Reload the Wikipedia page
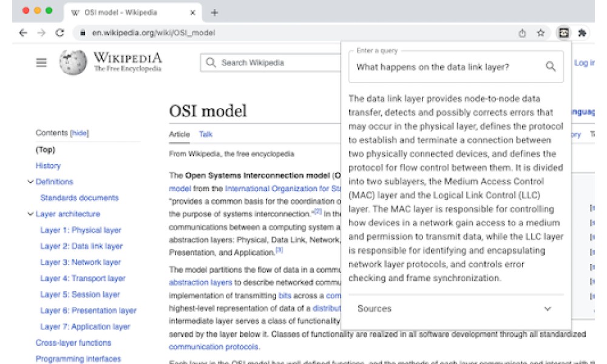 tap(59, 33)
